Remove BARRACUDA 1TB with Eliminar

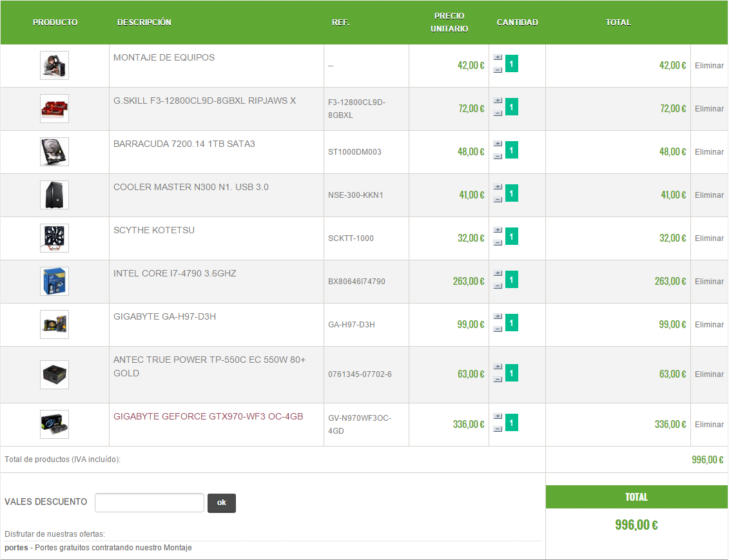point(709,152)
